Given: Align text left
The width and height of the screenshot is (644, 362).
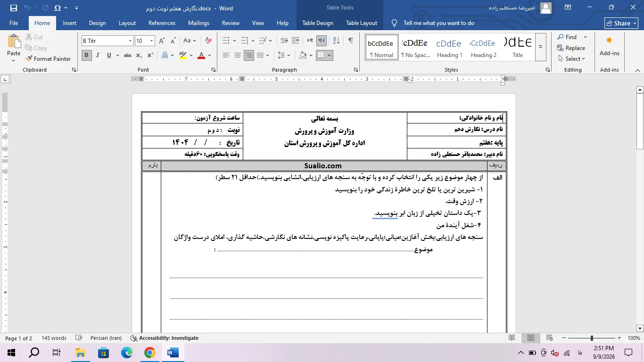Looking at the screenshot, I should 226,55.
